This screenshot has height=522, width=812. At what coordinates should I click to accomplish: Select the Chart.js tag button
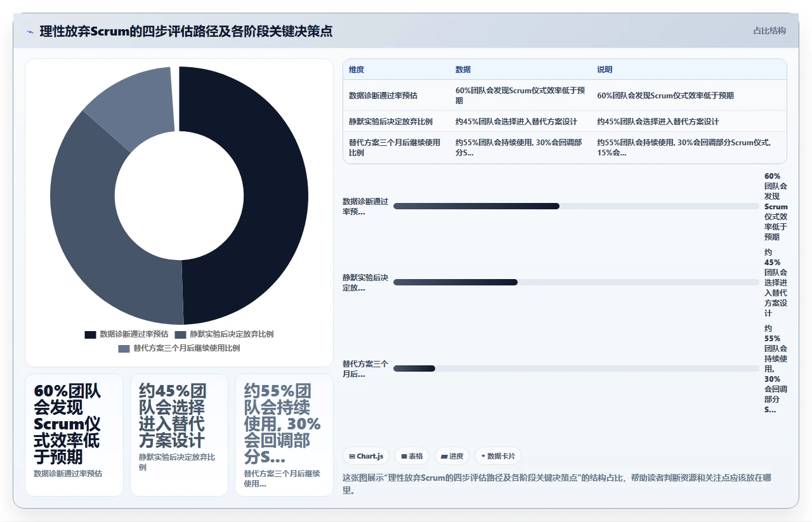pyautogui.click(x=366, y=456)
